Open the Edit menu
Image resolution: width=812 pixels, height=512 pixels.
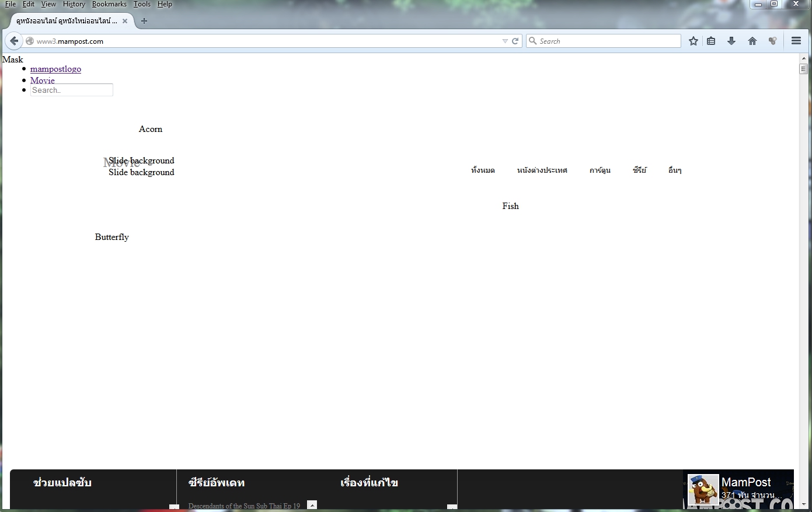coord(29,4)
